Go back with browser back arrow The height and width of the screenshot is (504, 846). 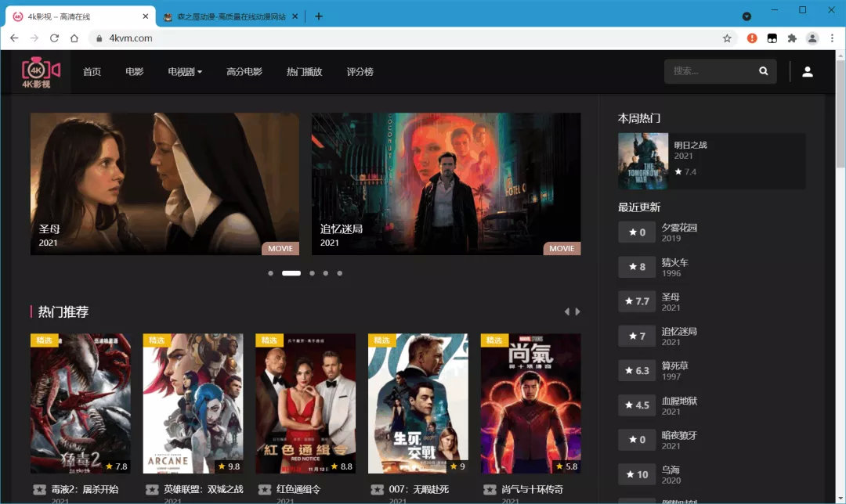tap(14, 38)
